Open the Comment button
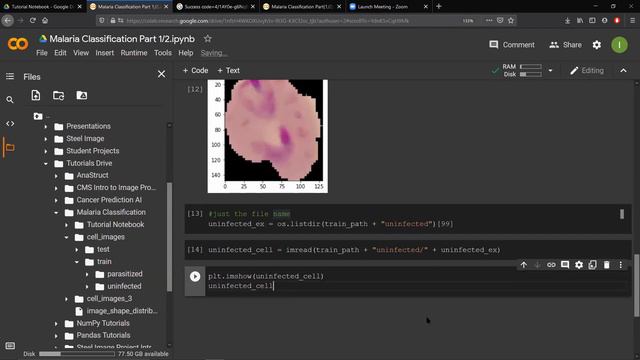The width and height of the screenshot is (640, 360). 512,45
